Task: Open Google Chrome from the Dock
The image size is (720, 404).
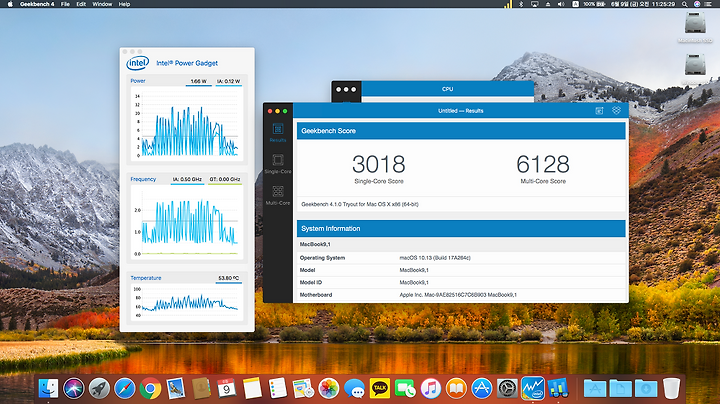Action: pos(150,388)
